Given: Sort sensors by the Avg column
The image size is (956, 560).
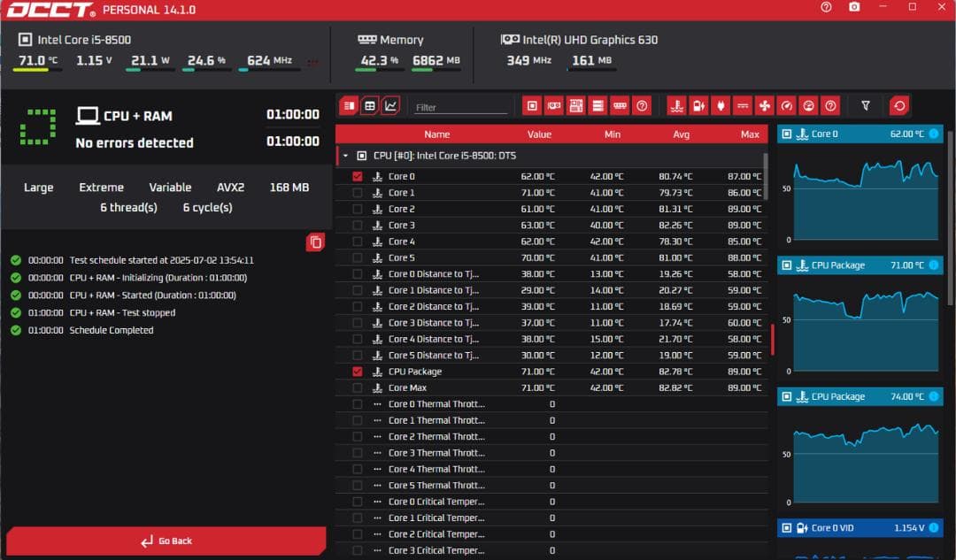Looking at the screenshot, I should click(681, 134).
